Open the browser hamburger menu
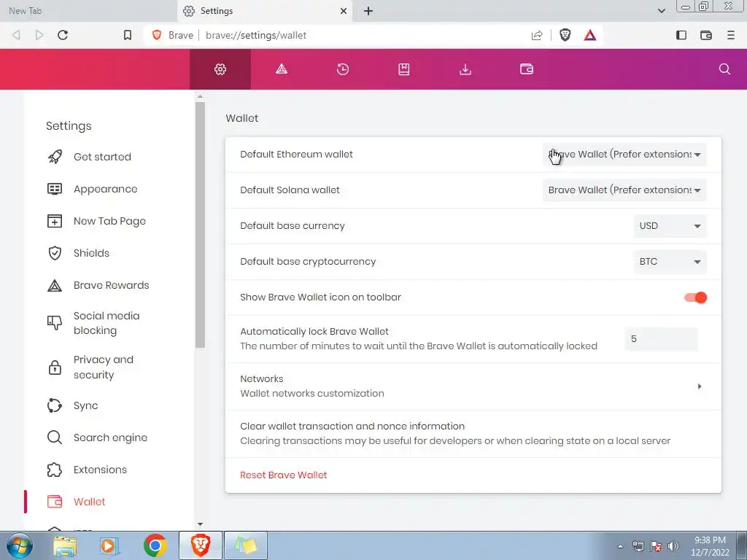 click(x=731, y=35)
